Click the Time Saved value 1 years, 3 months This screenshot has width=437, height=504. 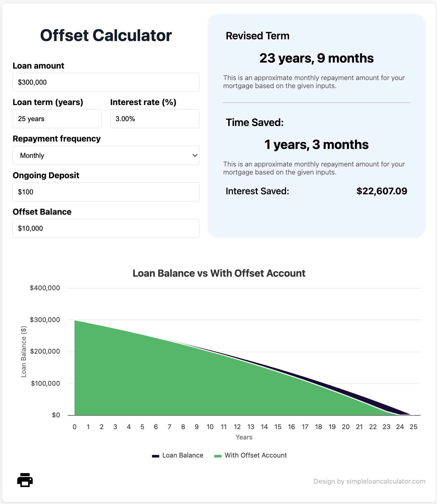coord(316,145)
